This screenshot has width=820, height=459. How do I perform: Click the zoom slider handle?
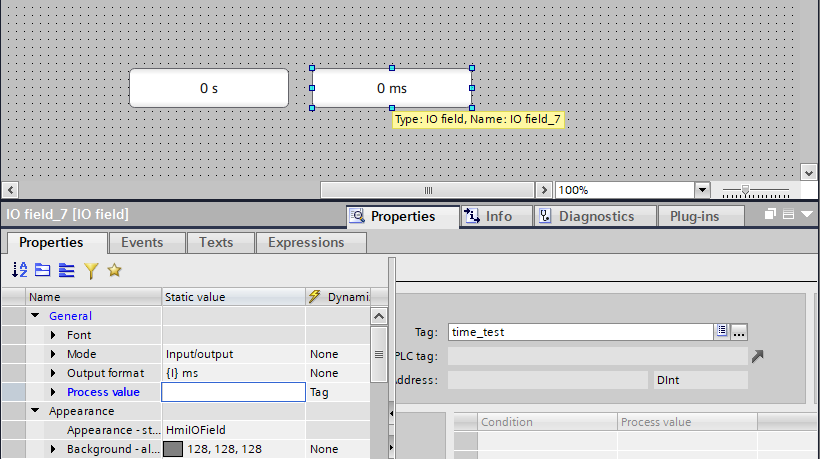coord(746,190)
